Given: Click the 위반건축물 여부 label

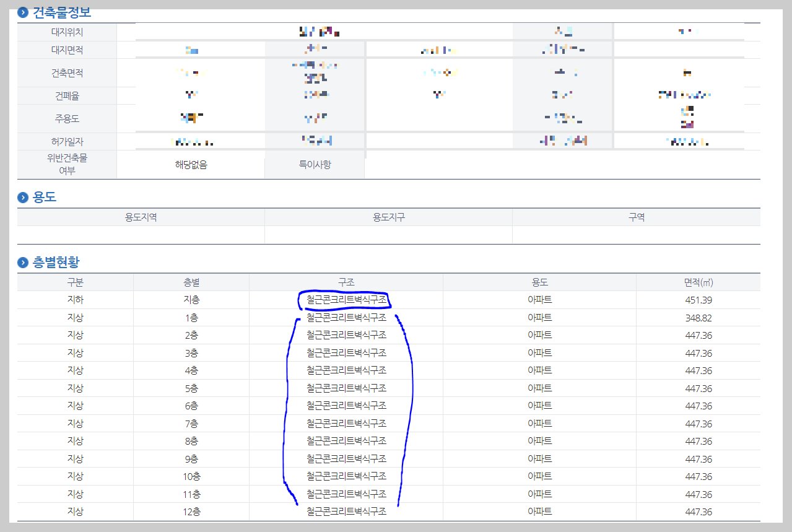Looking at the screenshot, I should pos(67,164).
